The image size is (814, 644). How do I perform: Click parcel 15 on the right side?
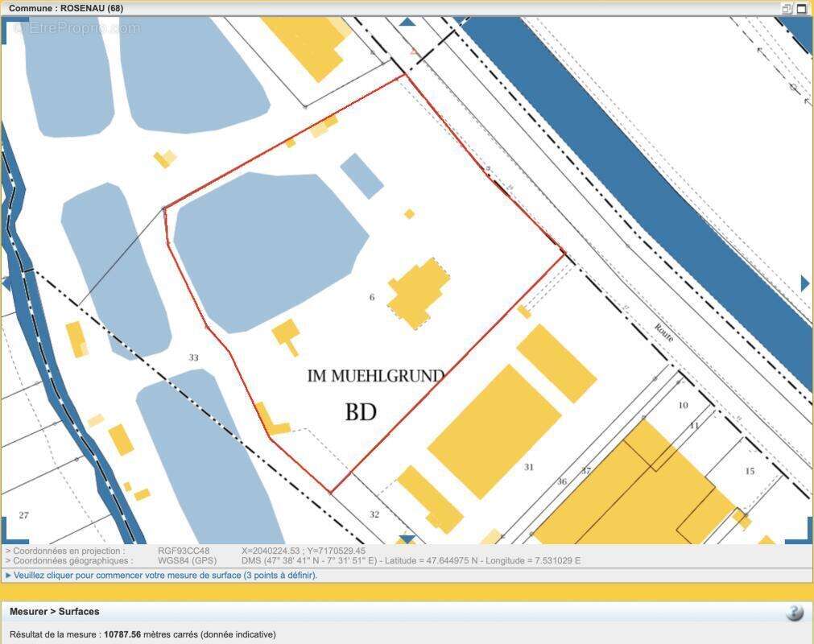pyautogui.click(x=750, y=471)
